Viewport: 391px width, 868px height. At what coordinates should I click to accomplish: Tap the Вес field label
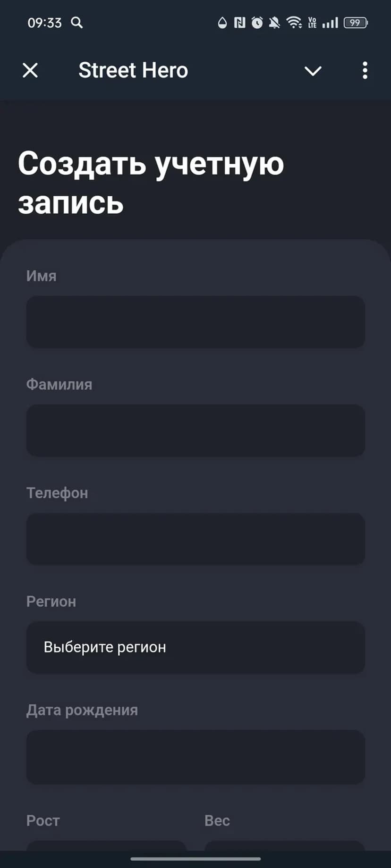[217, 820]
